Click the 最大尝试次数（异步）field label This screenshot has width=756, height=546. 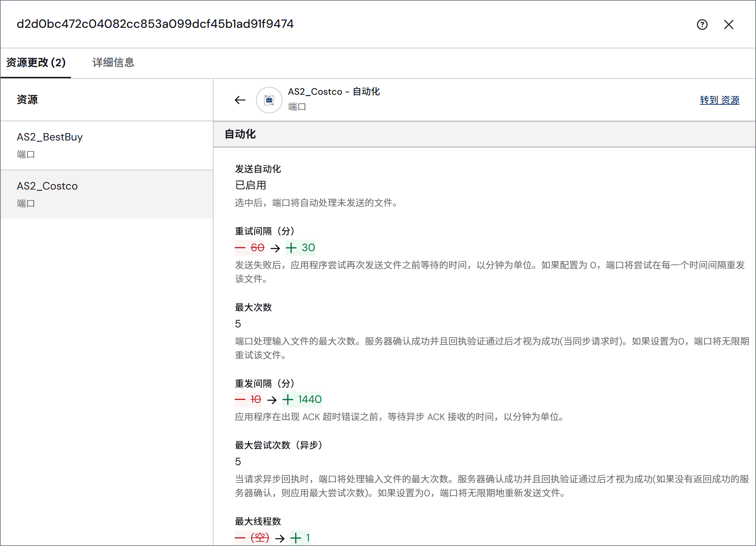coord(279,445)
